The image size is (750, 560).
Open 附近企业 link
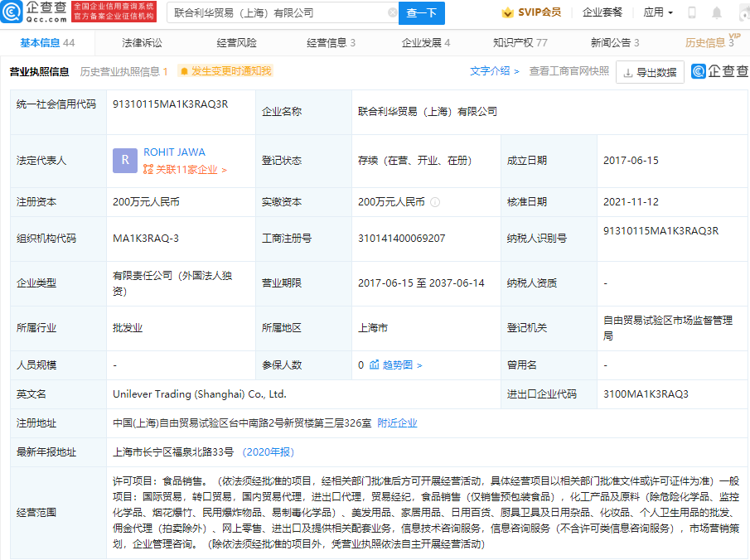[397, 422]
